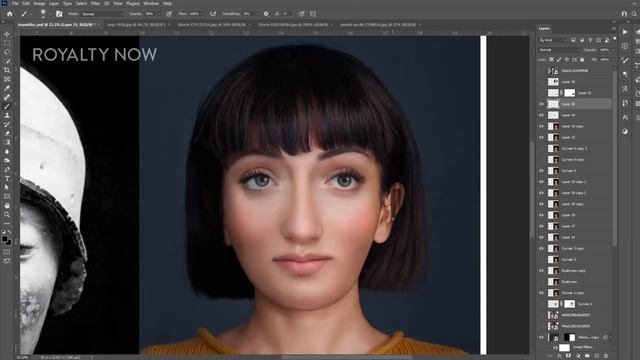This screenshot has width=640, height=360.
Task: Click the Layers panel vertical scrollbar
Action: click(x=614, y=157)
